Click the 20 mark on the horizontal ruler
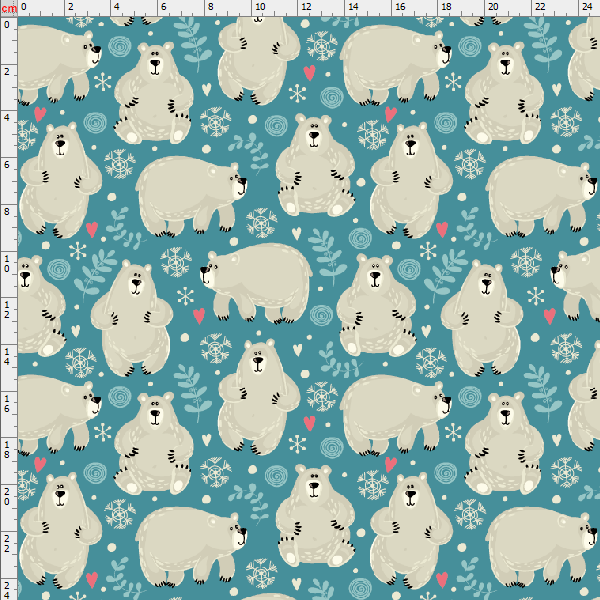 (493, 7)
